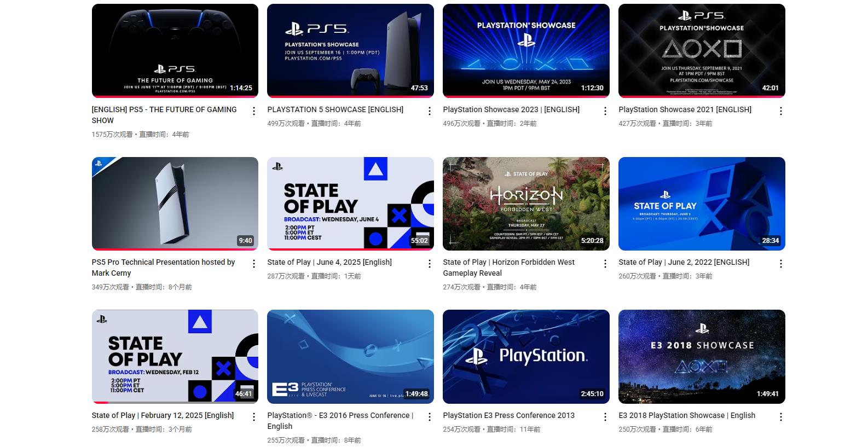The image size is (868, 447).
Task: Open options for E3 2018 PlayStation Showcase
Action: point(780,417)
